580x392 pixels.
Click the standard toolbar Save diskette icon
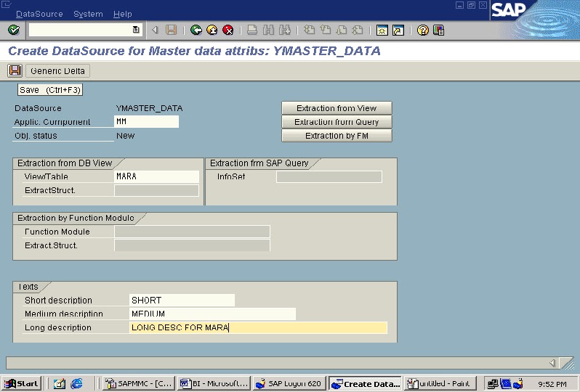[171, 30]
